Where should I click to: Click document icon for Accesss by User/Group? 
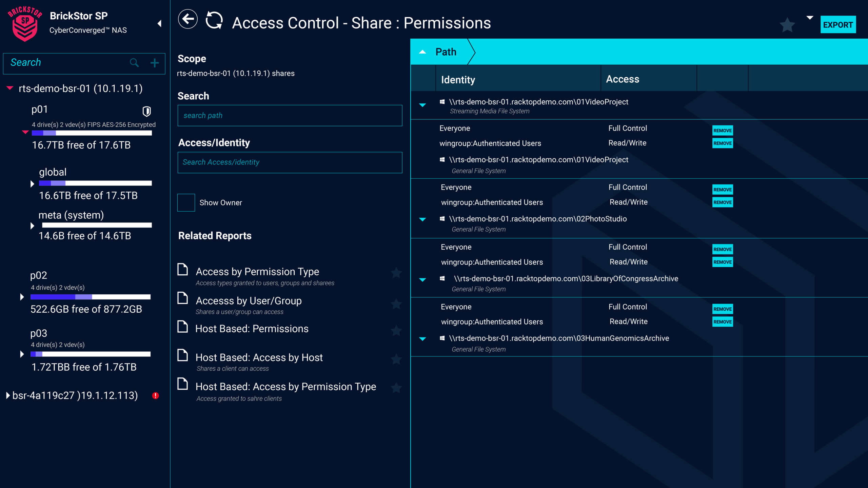tap(183, 298)
